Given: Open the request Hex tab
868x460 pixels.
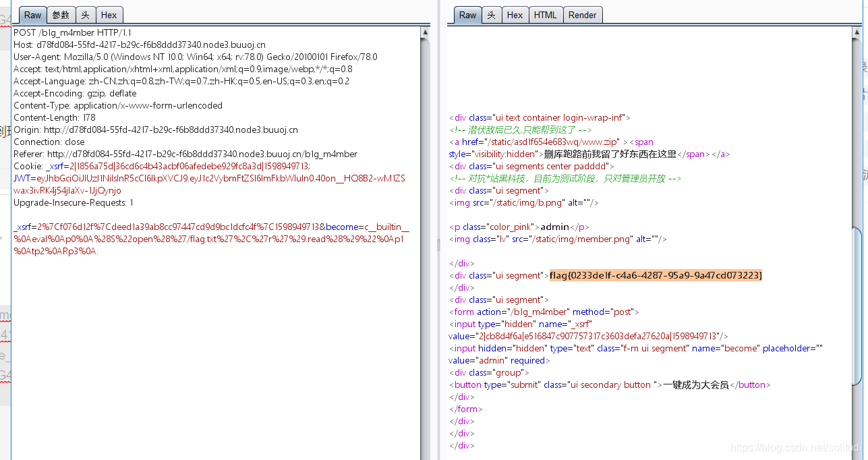Looking at the screenshot, I should click(x=109, y=15).
